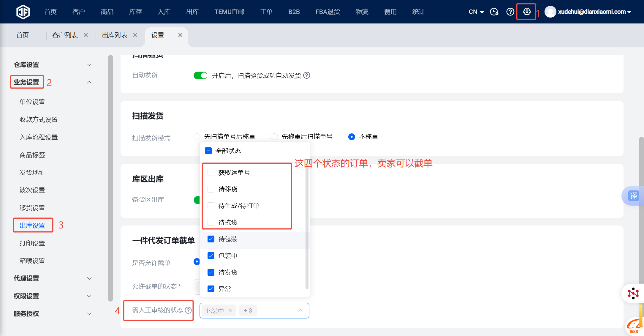This screenshot has width=644, height=336.
Task: Open the 工单 menu
Action: (x=266, y=12)
